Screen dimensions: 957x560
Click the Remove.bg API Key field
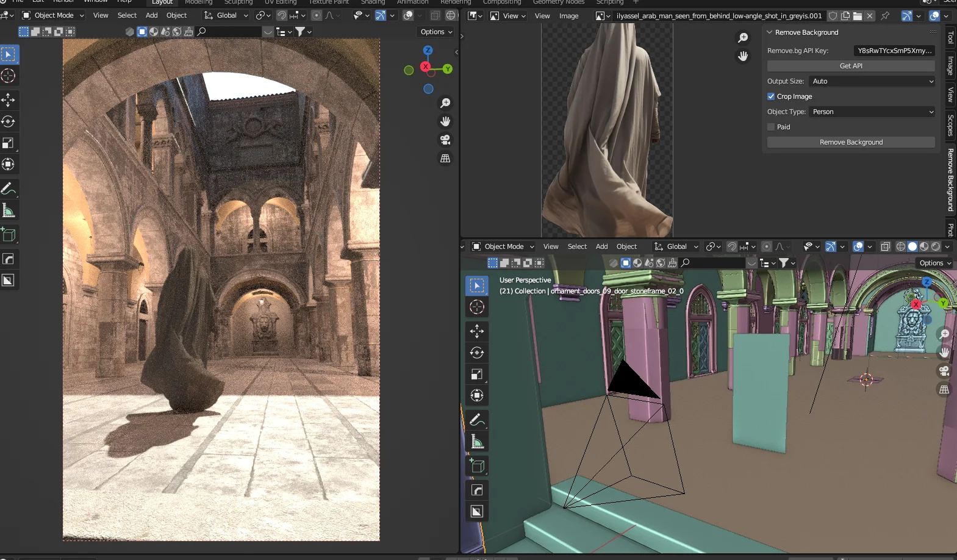[x=894, y=51]
